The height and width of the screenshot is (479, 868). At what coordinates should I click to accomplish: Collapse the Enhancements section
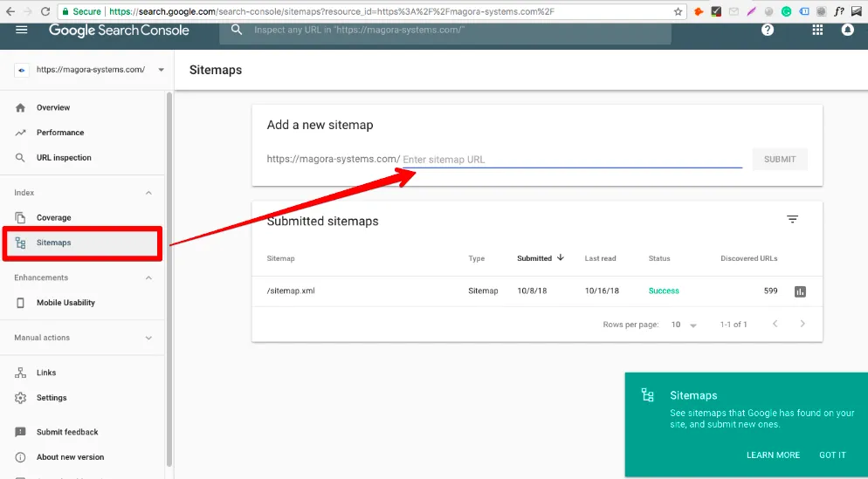point(148,278)
